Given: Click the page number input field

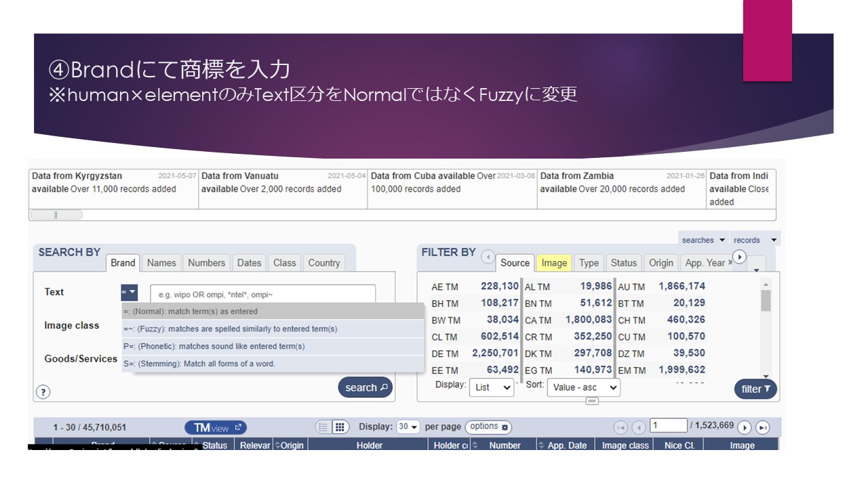Looking at the screenshot, I should pos(669,426).
